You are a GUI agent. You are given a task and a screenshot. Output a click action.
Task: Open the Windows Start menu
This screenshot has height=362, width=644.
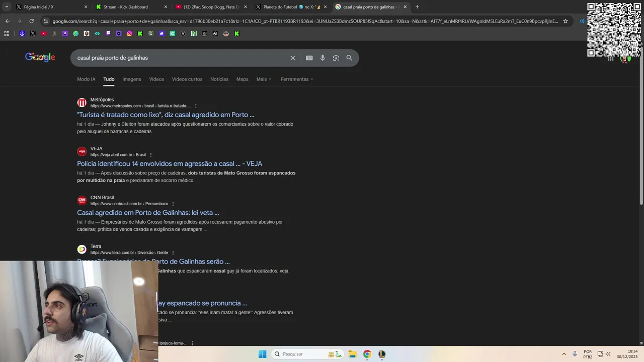[262, 354]
